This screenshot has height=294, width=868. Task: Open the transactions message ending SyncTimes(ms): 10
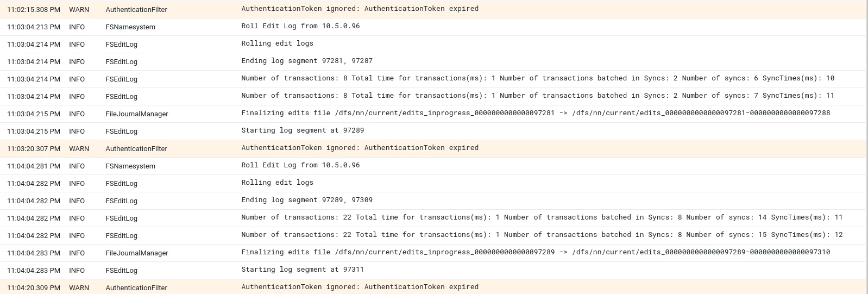pyautogui.click(x=538, y=78)
